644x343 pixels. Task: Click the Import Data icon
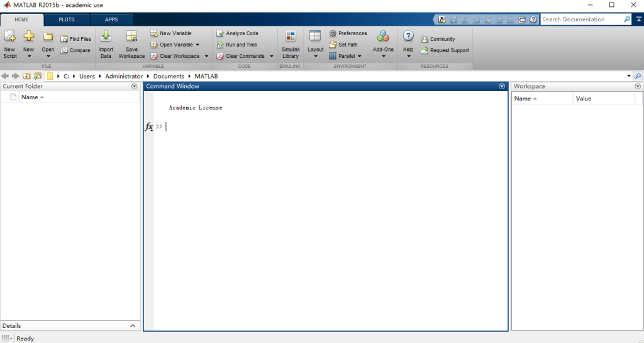coord(106,38)
